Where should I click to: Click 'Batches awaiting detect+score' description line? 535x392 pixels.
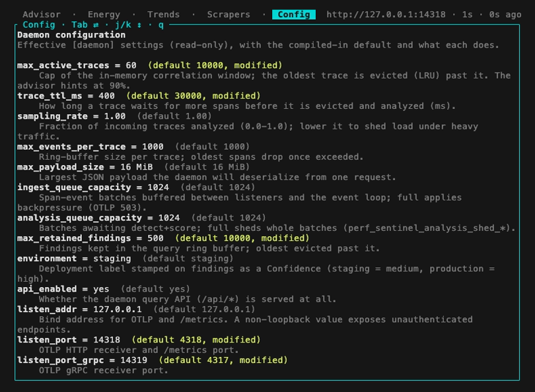point(277,228)
